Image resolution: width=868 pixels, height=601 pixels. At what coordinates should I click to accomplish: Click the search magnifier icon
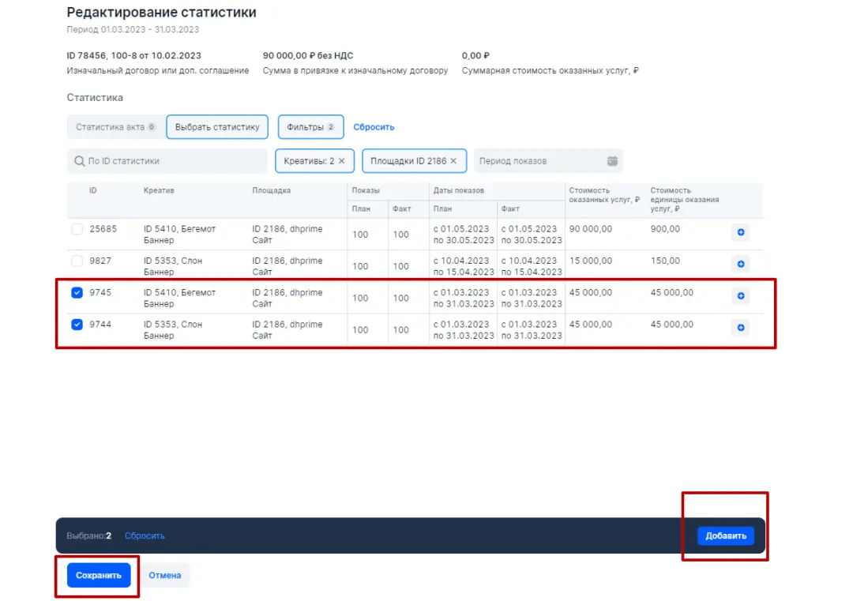pos(79,161)
